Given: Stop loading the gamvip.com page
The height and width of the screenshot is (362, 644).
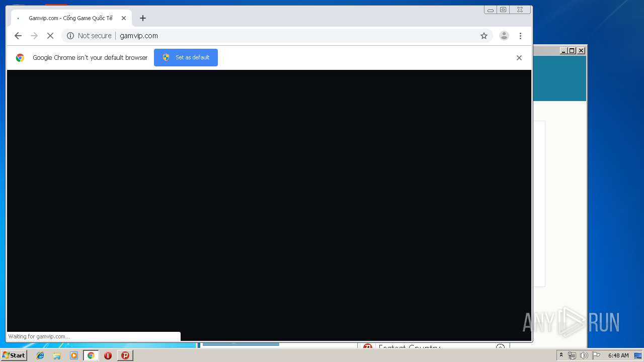Looking at the screenshot, I should (50, 36).
